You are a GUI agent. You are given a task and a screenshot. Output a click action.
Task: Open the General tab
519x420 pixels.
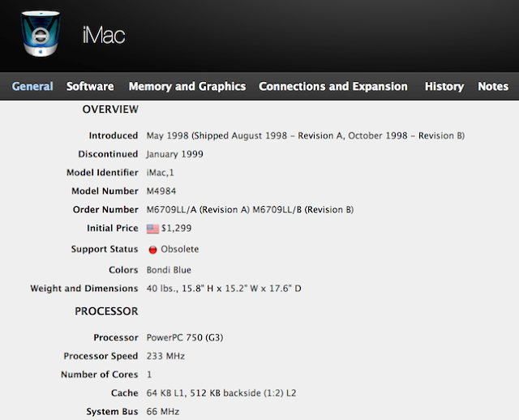32,87
